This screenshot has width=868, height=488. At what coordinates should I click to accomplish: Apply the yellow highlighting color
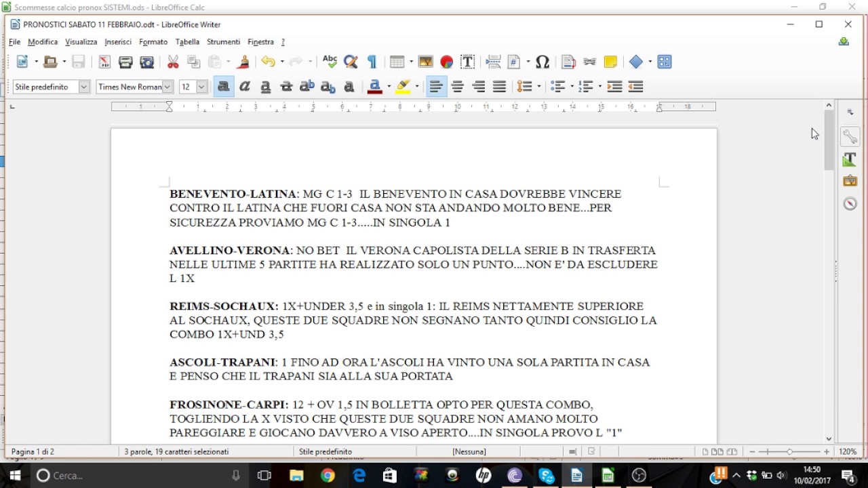(403, 87)
